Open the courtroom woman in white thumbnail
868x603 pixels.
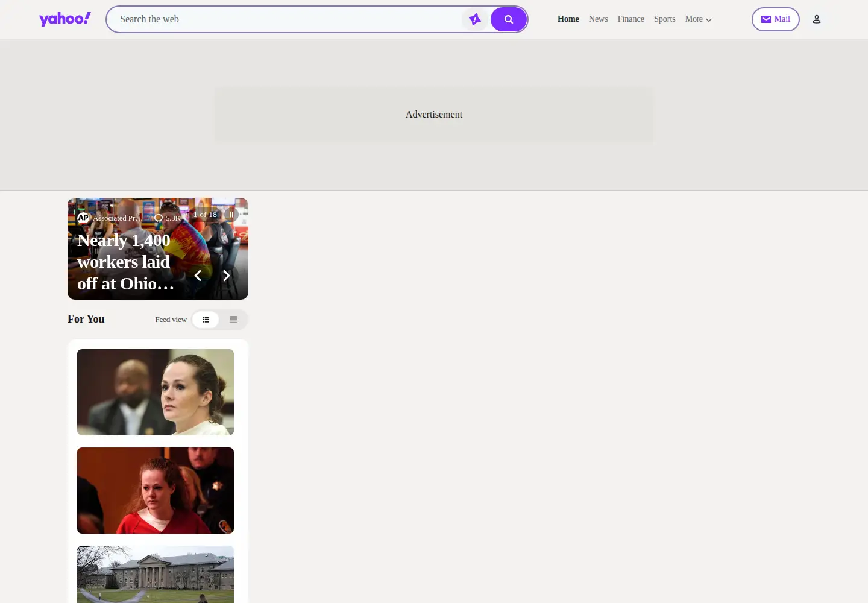click(x=156, y=392)
